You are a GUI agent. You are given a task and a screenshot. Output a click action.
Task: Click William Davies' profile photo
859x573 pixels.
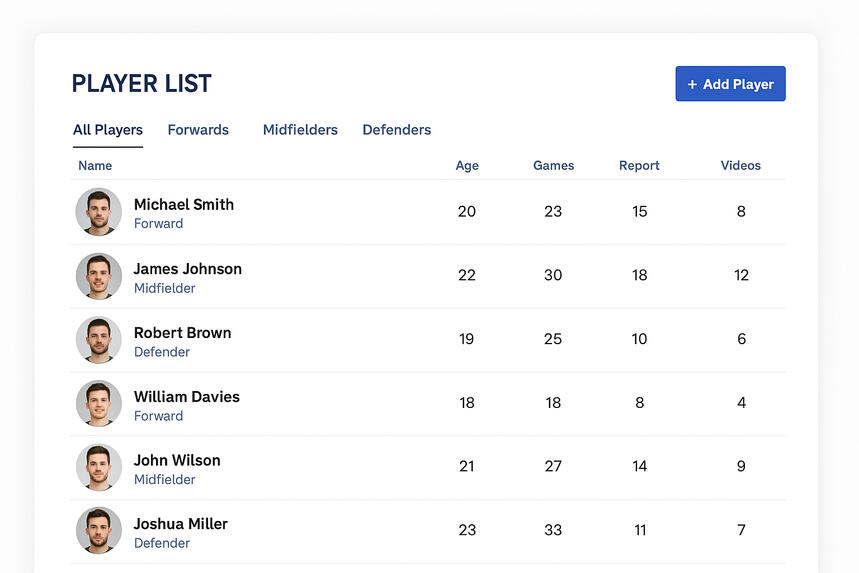(99, 404)
